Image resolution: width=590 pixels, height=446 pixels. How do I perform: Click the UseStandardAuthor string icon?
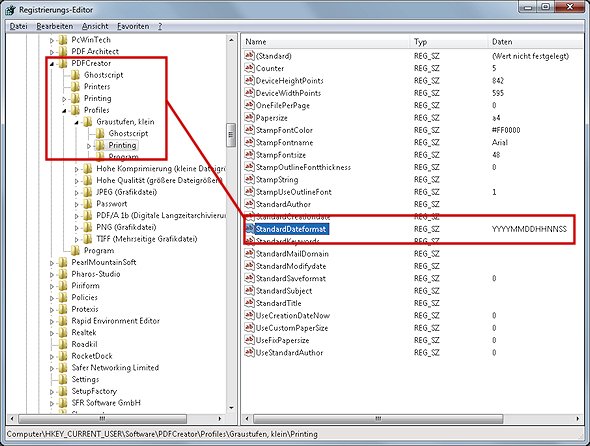click(x=249, y=353)
